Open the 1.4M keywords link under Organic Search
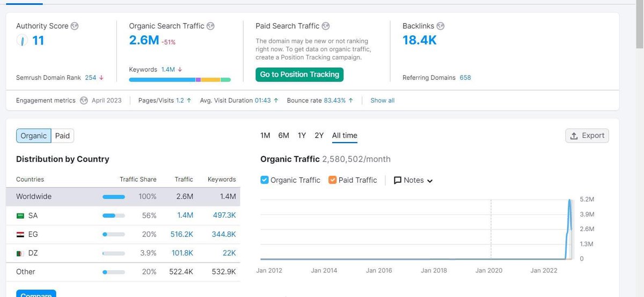Image resolution: width=644 pixels, height=297 pixels. tap(168, 70)
